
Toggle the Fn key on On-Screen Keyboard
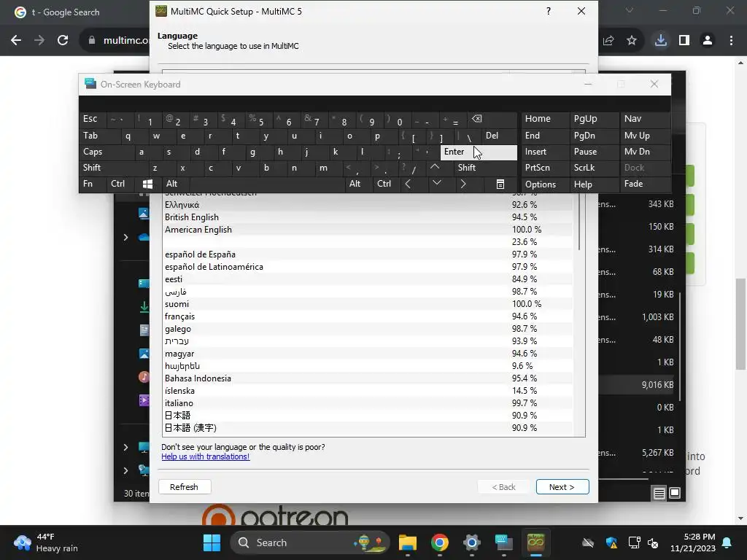[93, 184]
